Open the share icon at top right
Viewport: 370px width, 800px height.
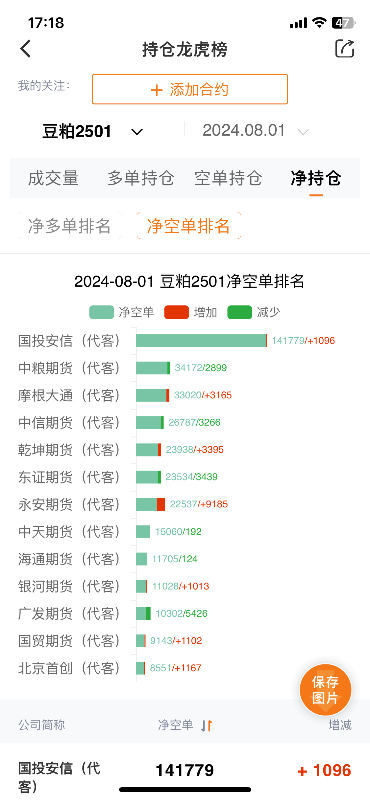[x=344, y=48]
